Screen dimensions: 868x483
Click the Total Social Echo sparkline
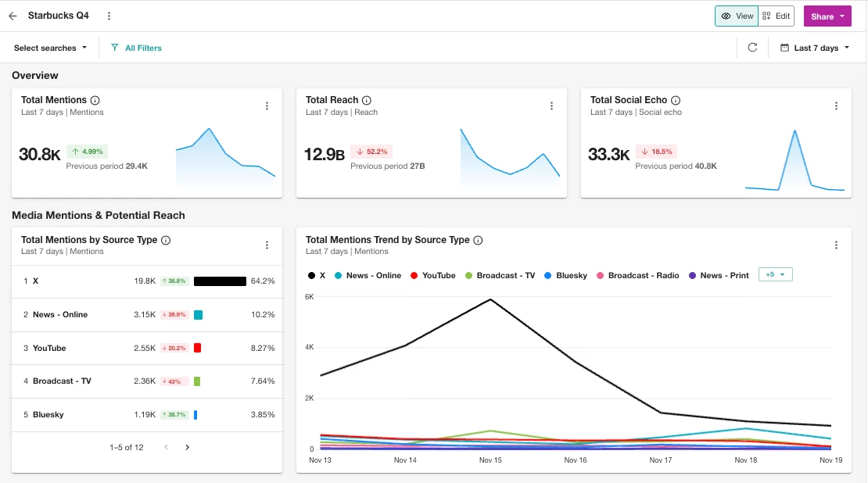(x=794, y=160)
